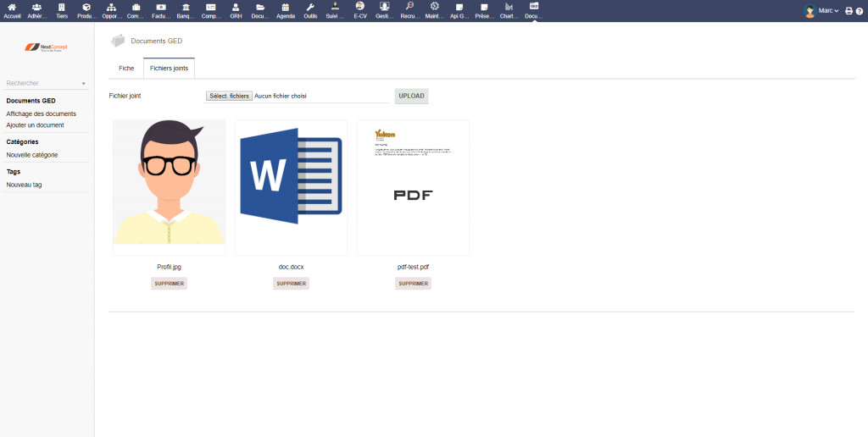Open the Recrutement search icon
Viewport: 868px width, 437px height.
pos(409,6)
